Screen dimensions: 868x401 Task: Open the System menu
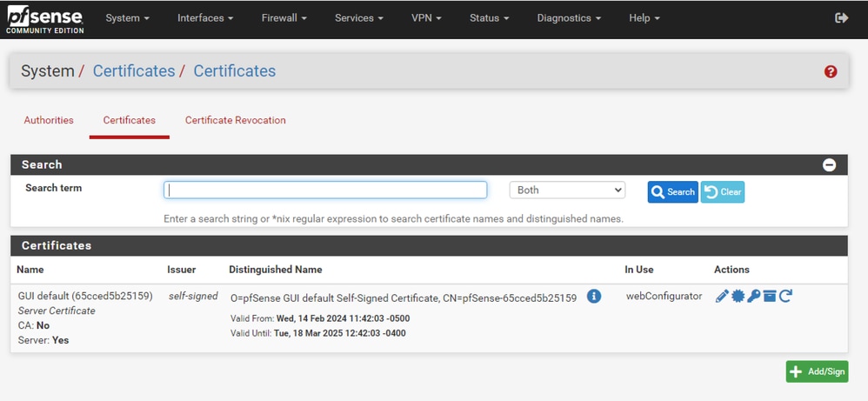(x=127, y=17)
